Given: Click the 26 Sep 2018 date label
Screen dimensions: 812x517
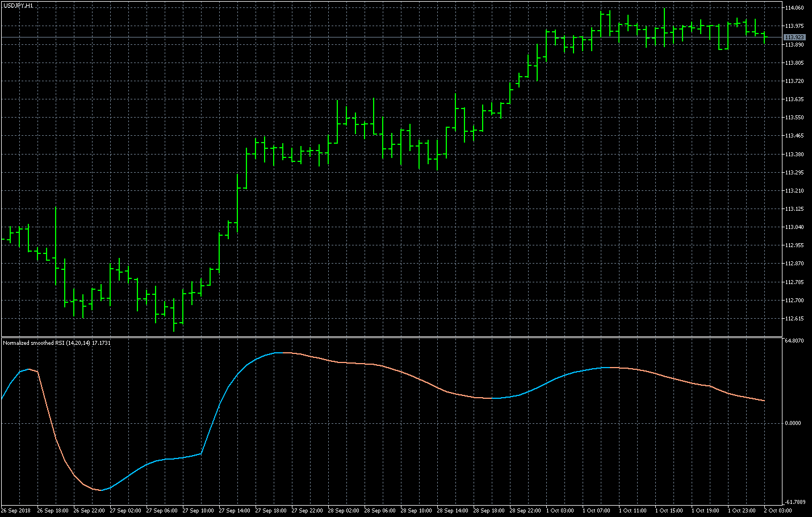Looking at the screenshot, I should (16, 511).
